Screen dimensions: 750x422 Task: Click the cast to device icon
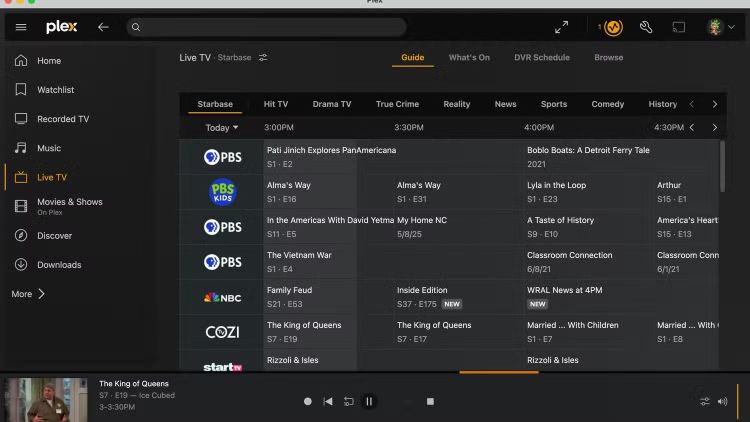point(679,27)
